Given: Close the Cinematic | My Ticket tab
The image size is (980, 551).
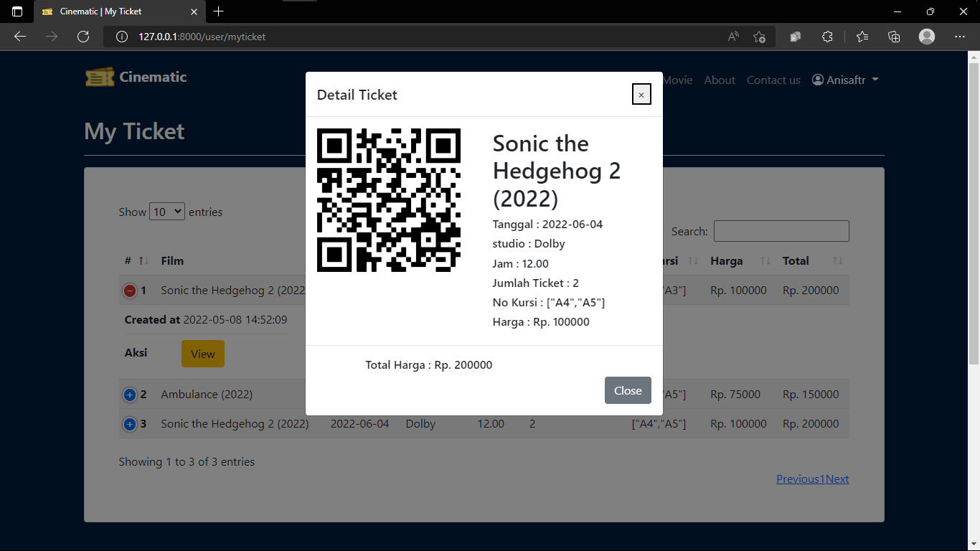Looking at the screenshot, I should click(x=194, y=11).
